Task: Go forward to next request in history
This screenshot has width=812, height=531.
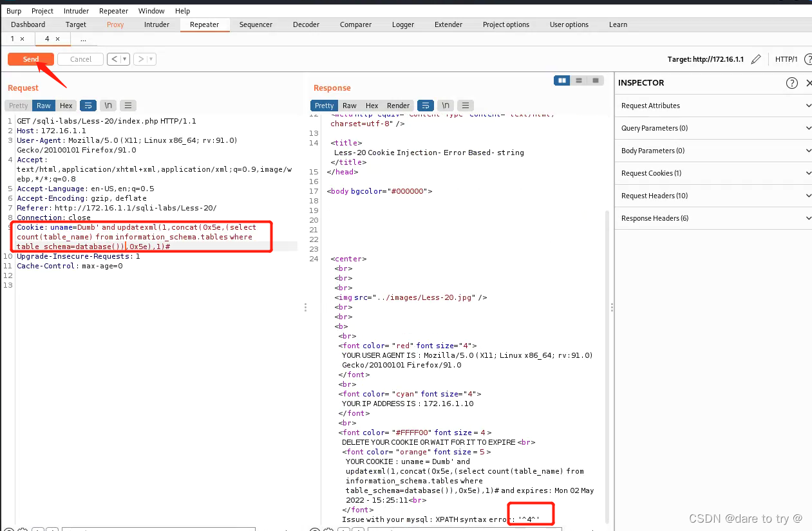Action: (x=140, y=59)
